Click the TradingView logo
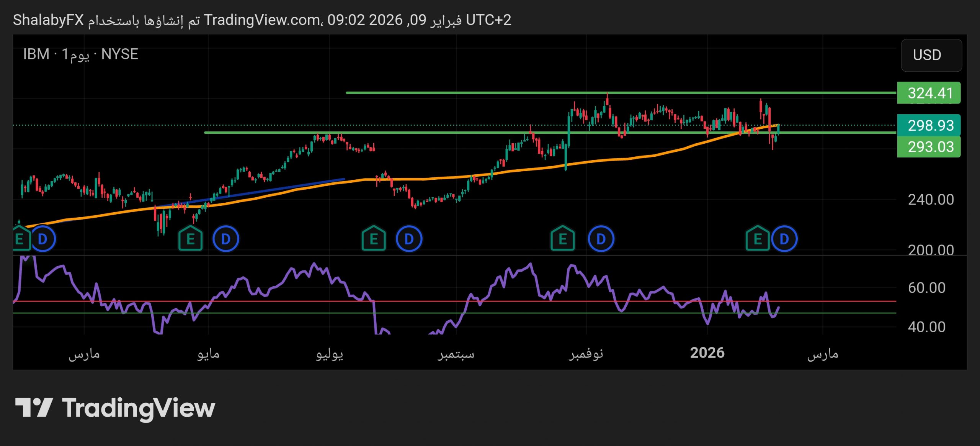The width and height of the screenshot is (980, 446). pos(115,408)
